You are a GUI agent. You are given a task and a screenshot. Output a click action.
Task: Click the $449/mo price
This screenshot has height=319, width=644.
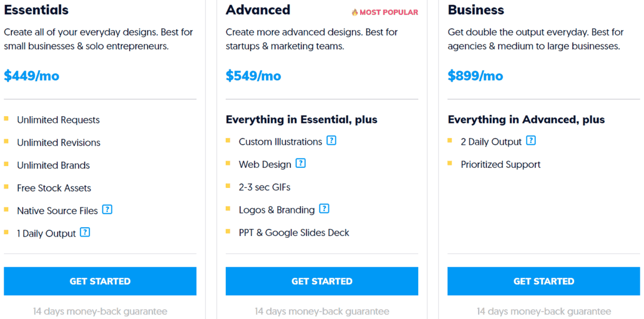[x=31, y=76]
